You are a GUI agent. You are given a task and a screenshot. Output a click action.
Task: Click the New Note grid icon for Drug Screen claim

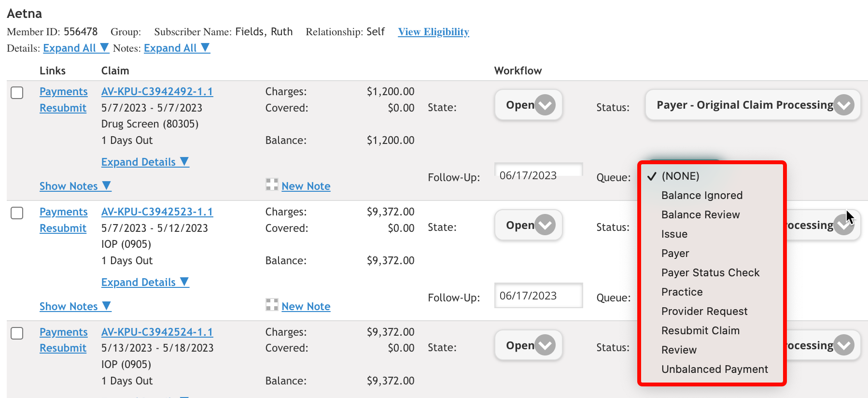pyautogui.click(x=272, y=185)
